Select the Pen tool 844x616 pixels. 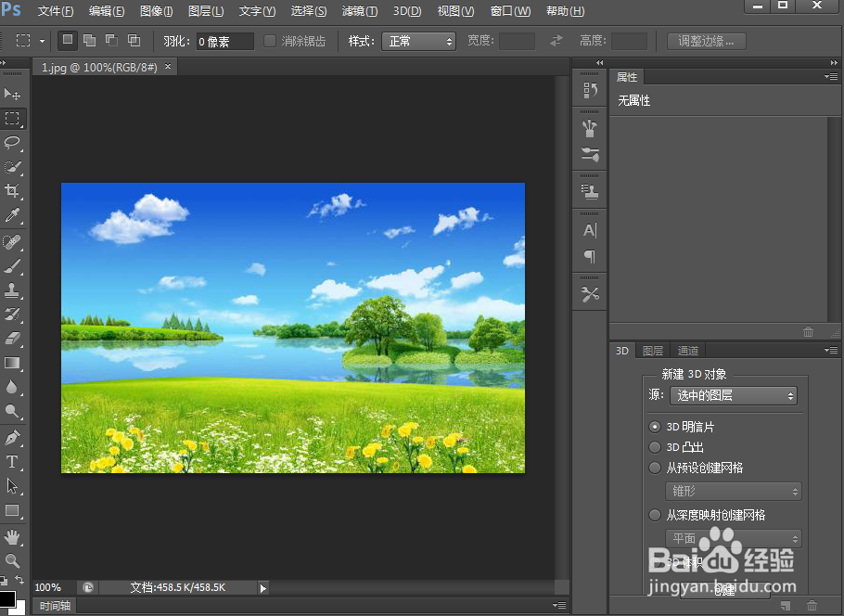pyautogui.click(x=12, y=437)
